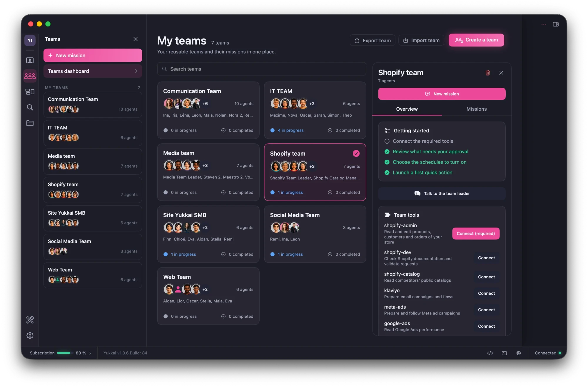Click New mission in the Shopify team panel
This screenshot has height=387, width=588.
442,94
